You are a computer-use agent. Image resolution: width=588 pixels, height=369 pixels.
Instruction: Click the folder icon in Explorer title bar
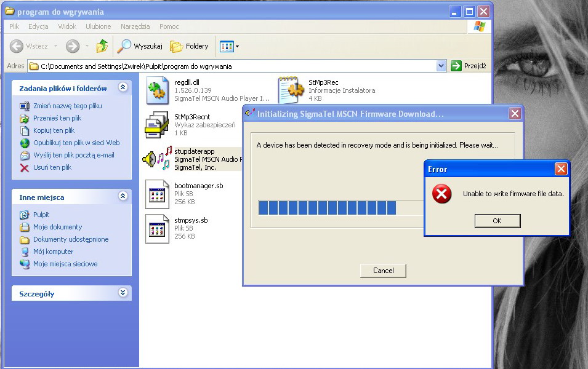pos(9,11)
